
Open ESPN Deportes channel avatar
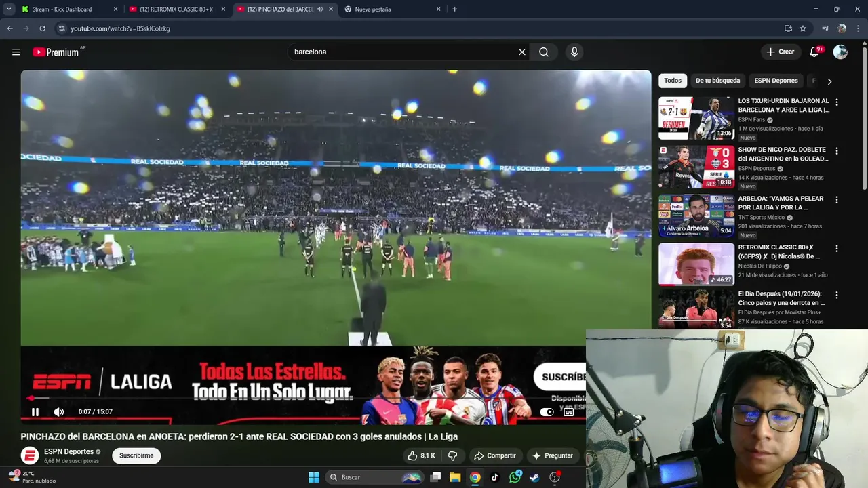click(29, 455)
